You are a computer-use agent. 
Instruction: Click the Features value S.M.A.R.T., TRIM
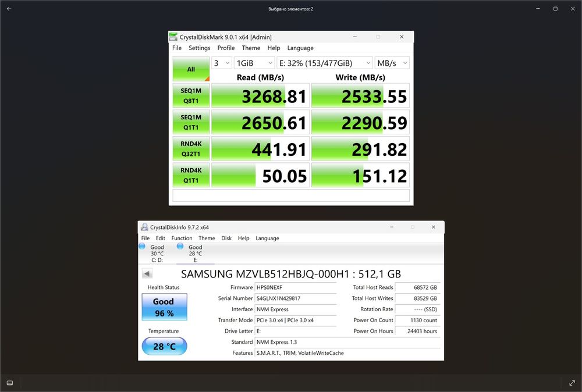point(348,353)
